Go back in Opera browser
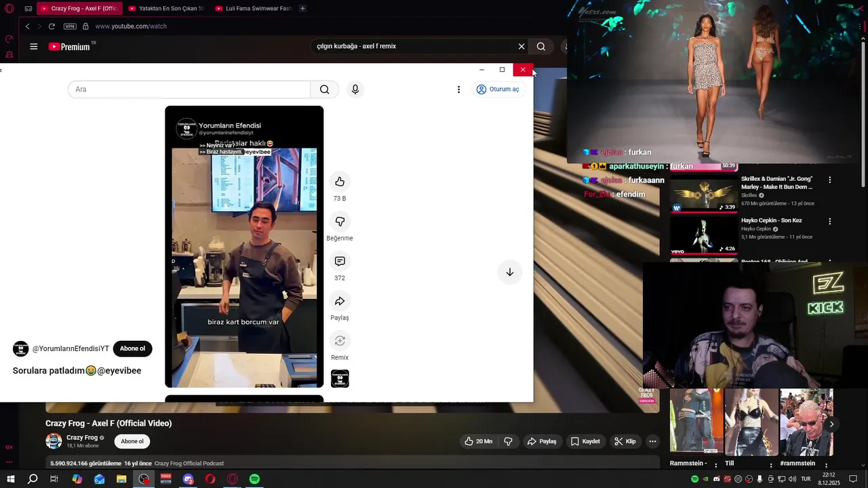Viewport: 868px width, 488px height. click(27, 26)
